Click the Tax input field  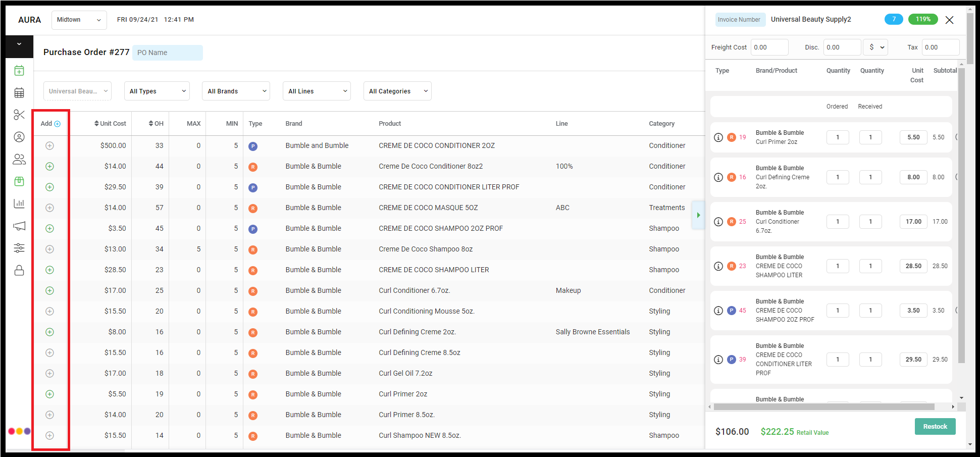941,47
